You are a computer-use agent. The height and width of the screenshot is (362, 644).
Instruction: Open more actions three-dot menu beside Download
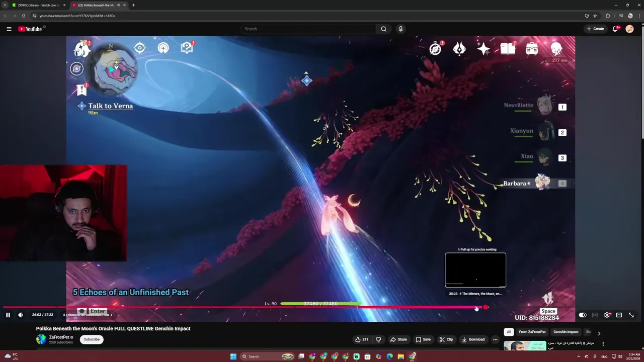(495, 339)
